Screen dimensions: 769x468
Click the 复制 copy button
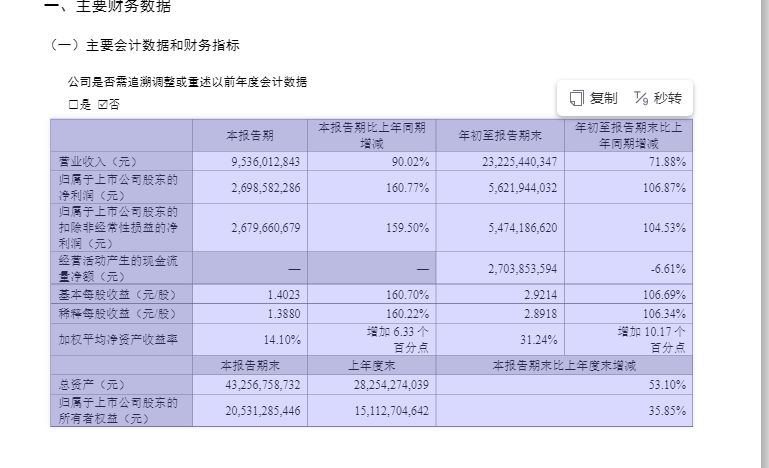click(593, 98)
